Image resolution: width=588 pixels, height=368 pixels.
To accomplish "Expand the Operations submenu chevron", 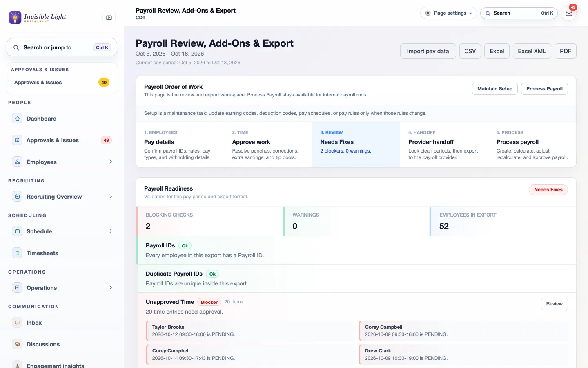I will click(x=111, y=288).
